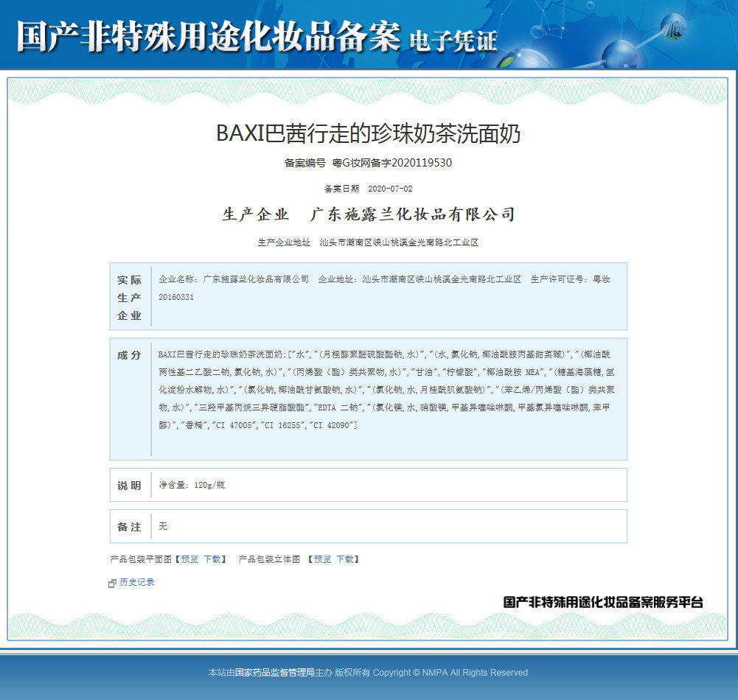This screenshot has height=700, width=738.
Task: Open 国家药品监督管理局 footer link
Action: point(274,672)
